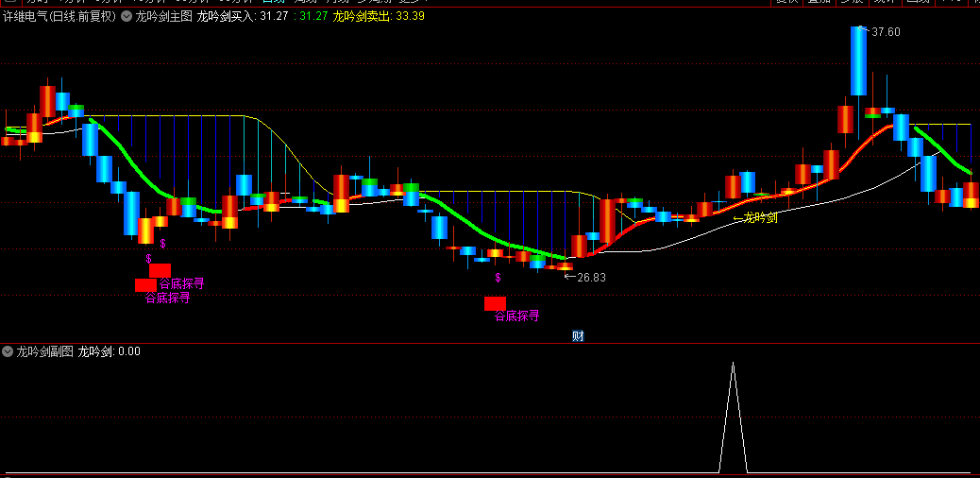Click the yellow ←龙吟剑 signal label
The image size is (980, 478).
coord(755,217)
